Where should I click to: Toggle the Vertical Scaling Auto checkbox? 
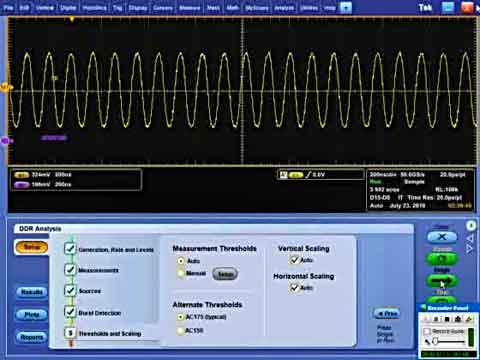[x=295, y=260]
